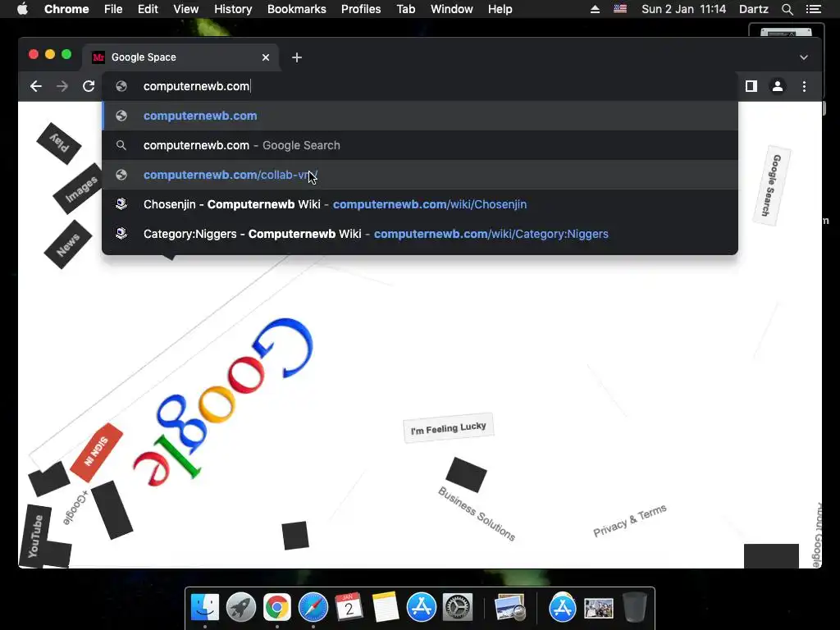Click the US flag input source icon
The image size is (840, 630).
620,9
